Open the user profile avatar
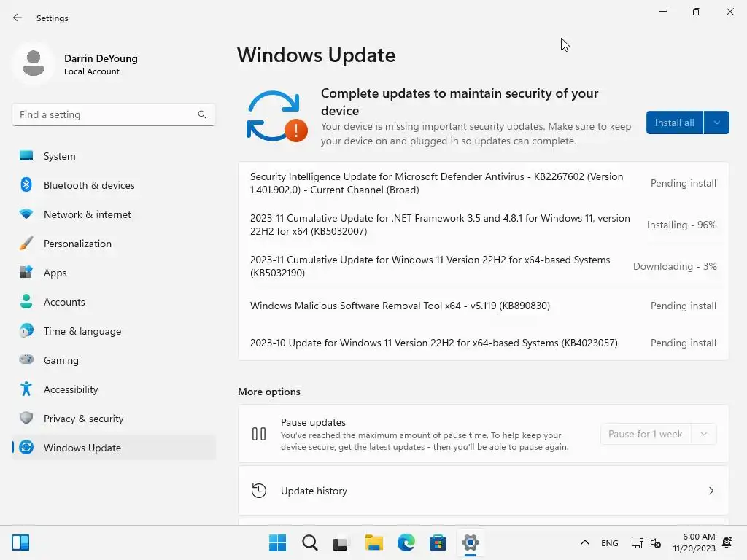 pos(34,63)
